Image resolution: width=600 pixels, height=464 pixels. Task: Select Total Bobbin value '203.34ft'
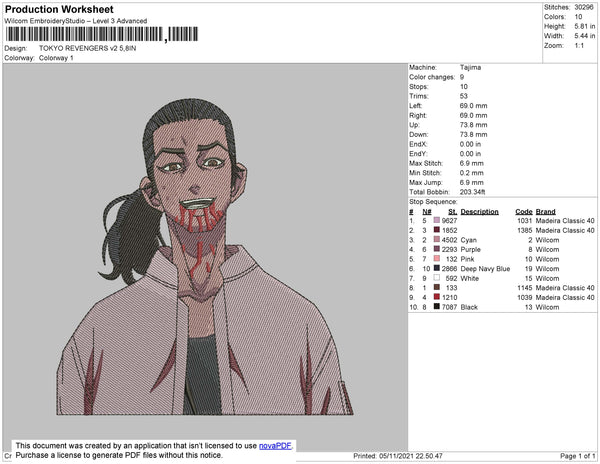pyautogui.click(x=473, y=192)
